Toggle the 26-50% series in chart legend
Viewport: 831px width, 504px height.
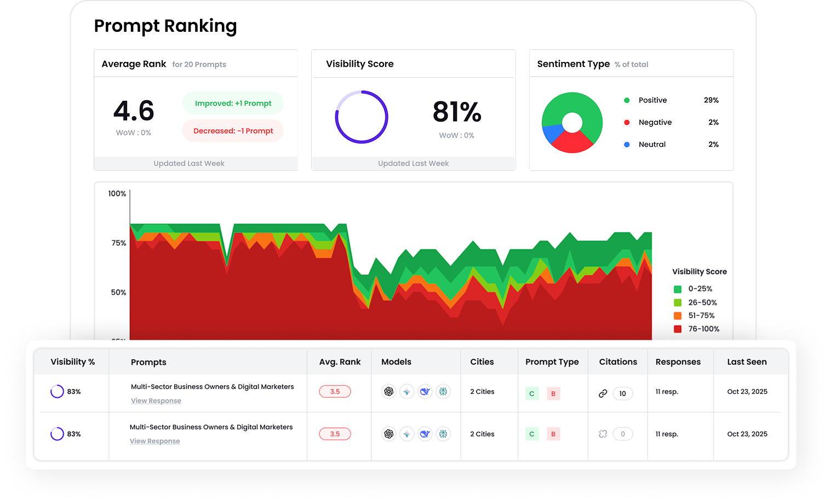pos(702,302)
